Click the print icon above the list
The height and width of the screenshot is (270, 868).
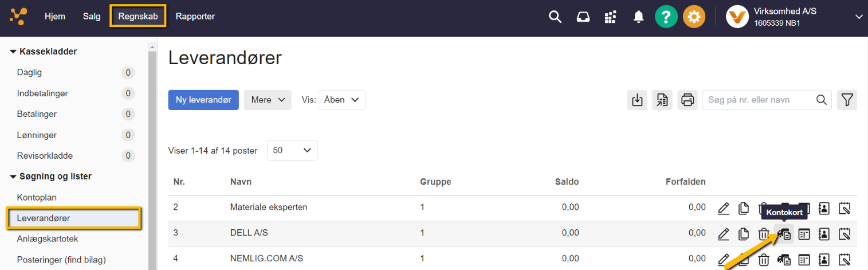(x=687, y=100)
